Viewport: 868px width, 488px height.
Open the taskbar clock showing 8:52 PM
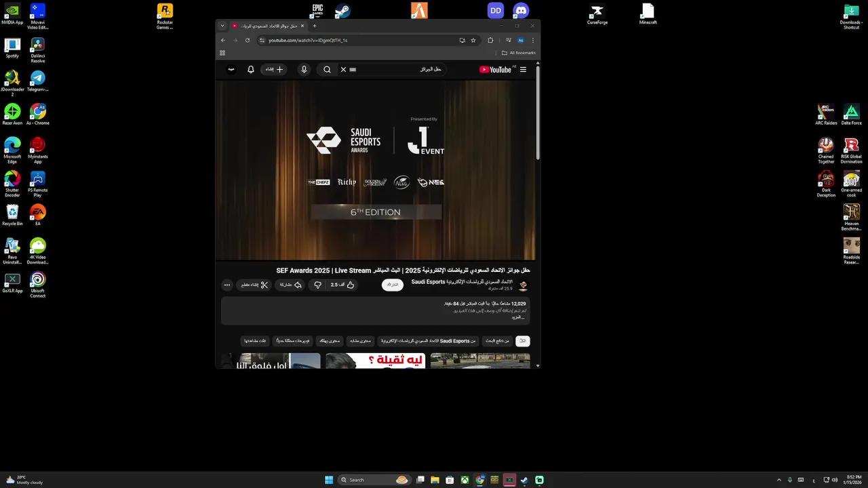853,480
